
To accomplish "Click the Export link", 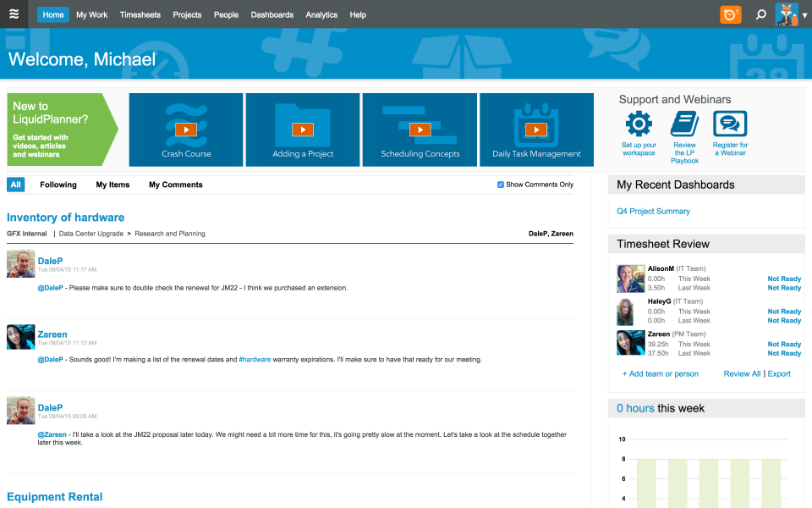I will pyautogui.click(x=779, y=373).
